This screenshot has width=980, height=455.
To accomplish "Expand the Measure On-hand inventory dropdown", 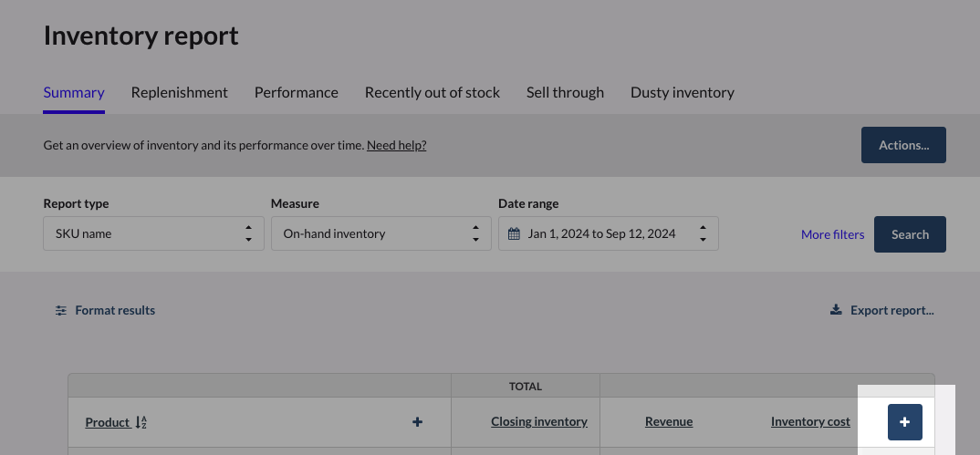I will click(x=379, y=233).
